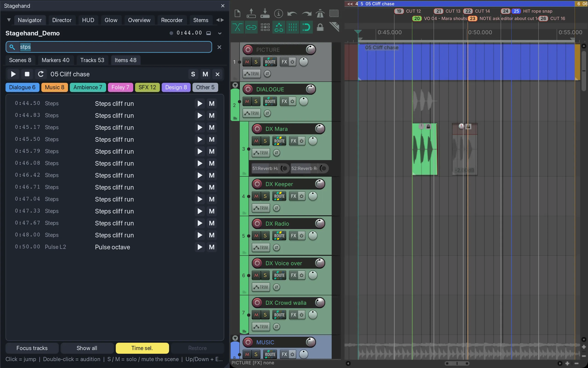This screenshot has width=588, height=368.
Task: Select the Items 48 results tab
Action: point(125,60)
